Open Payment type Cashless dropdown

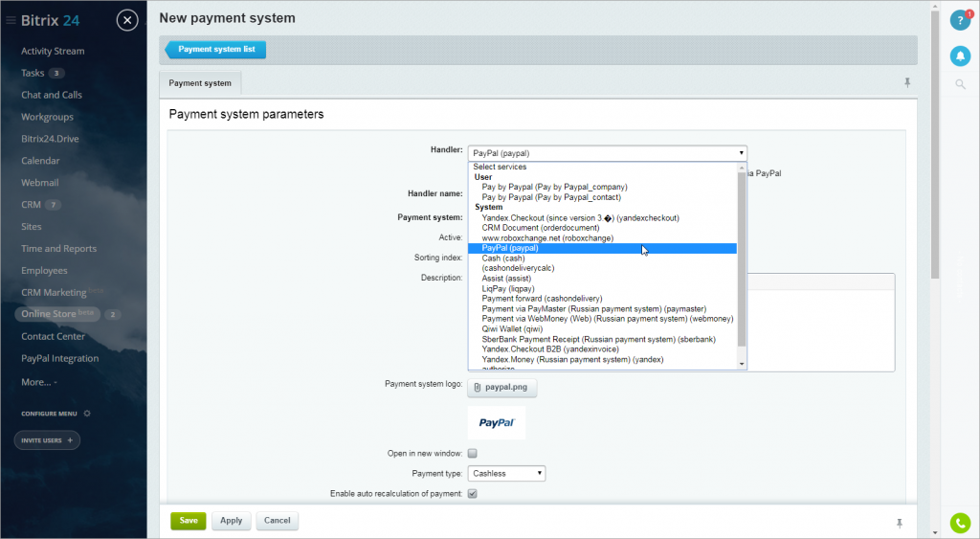point(506,473)
